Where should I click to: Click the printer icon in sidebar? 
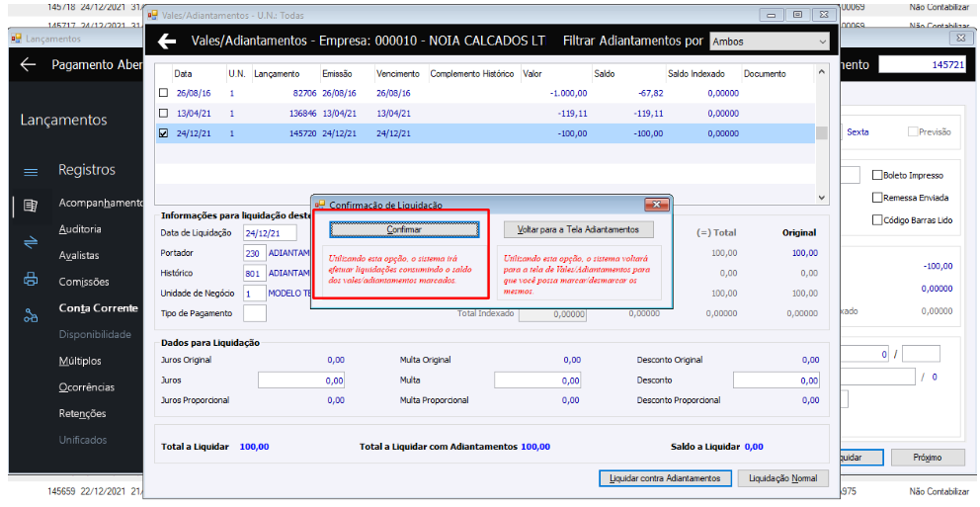click(31, 279)
